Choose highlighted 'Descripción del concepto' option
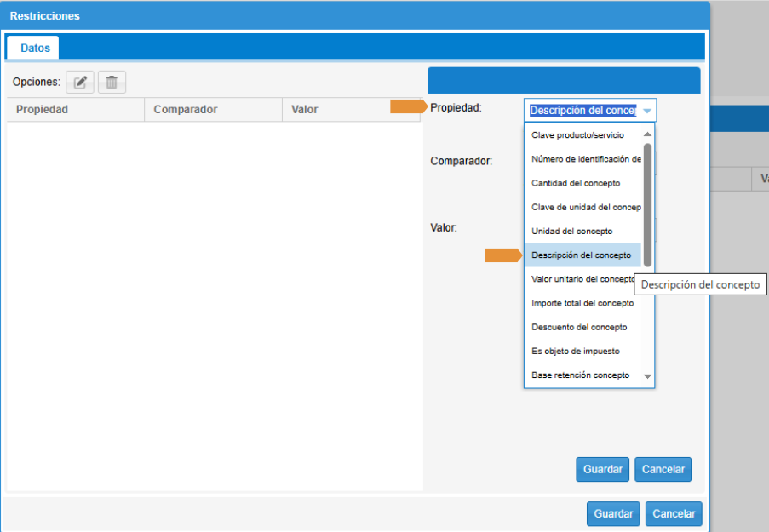This screenshot has height=532, width=769. coord(581,255)
